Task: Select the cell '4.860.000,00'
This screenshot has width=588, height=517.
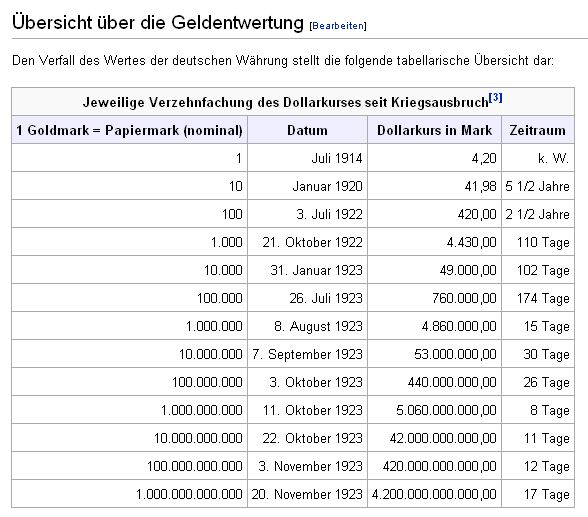Action: 434,326
